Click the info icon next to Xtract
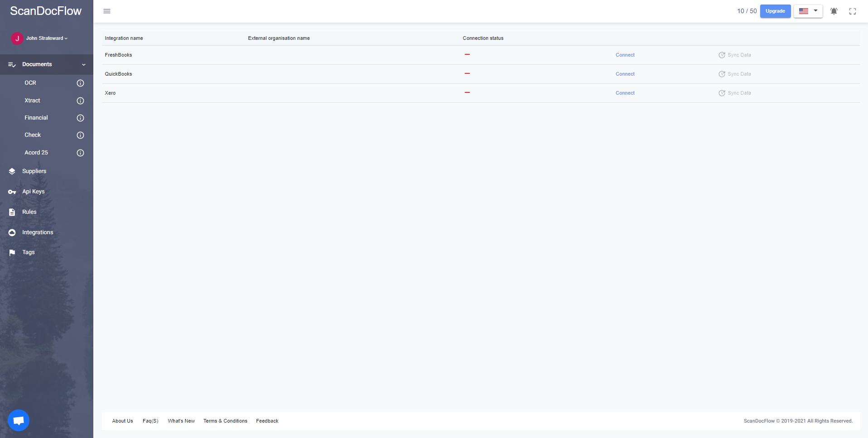This screenshot has height=438, width=868. click(80, 101)
